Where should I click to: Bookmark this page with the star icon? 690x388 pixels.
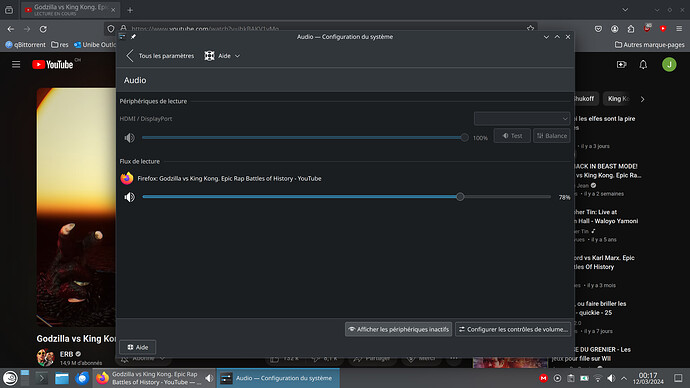coord(530,29)
